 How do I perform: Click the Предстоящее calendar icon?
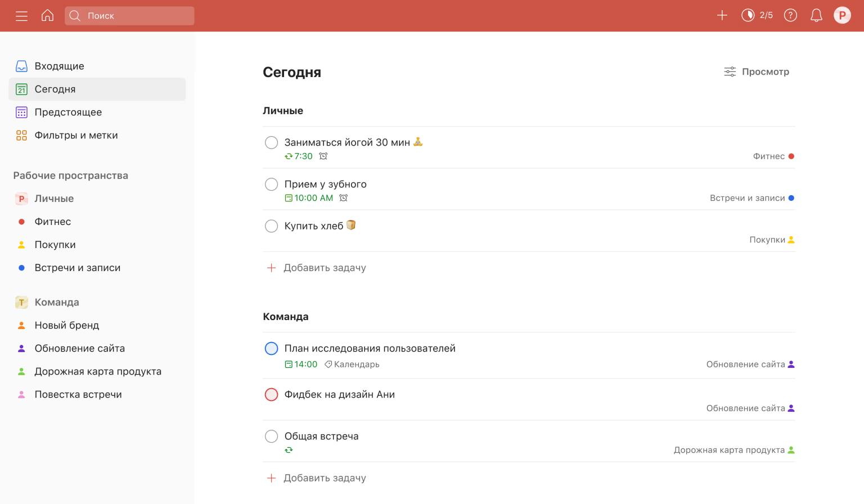click(21, 112)
